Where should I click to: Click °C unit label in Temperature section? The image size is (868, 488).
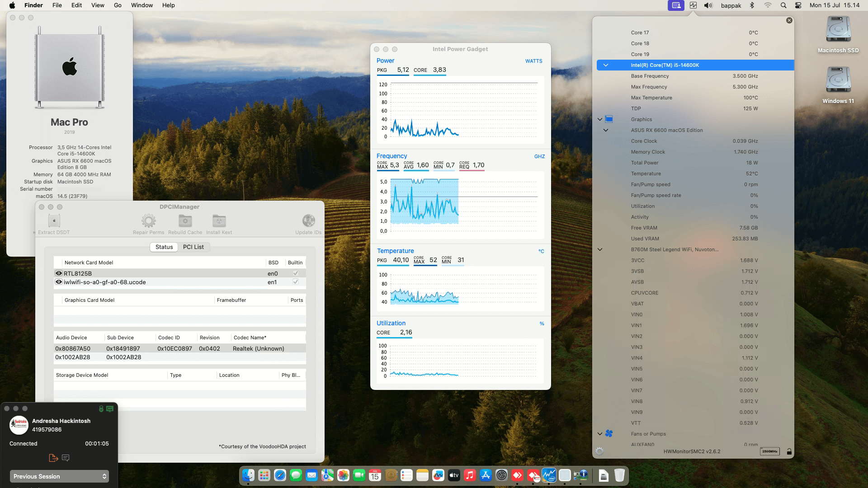tap(541, 251)
